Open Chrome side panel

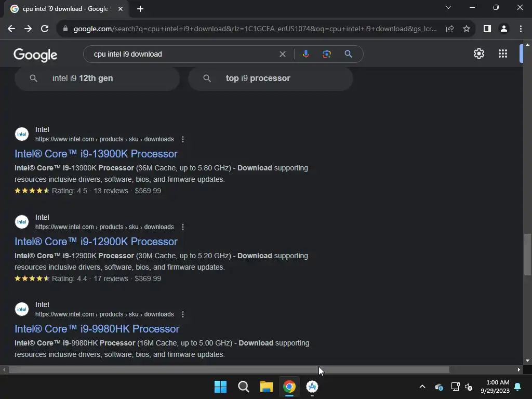pyautogui.click(x=487, y=29)
